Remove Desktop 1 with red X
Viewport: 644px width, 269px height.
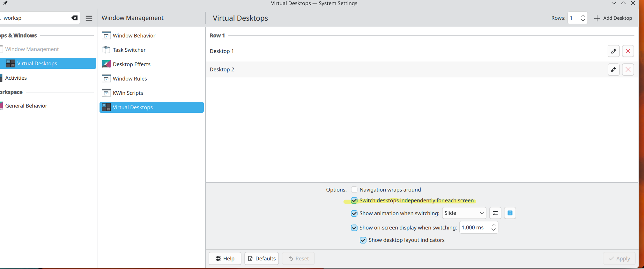(x=628, y=51)
